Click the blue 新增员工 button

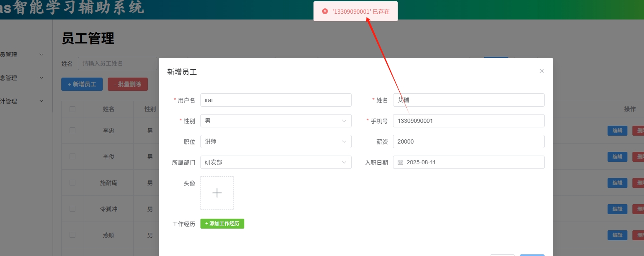coord(82,84)
